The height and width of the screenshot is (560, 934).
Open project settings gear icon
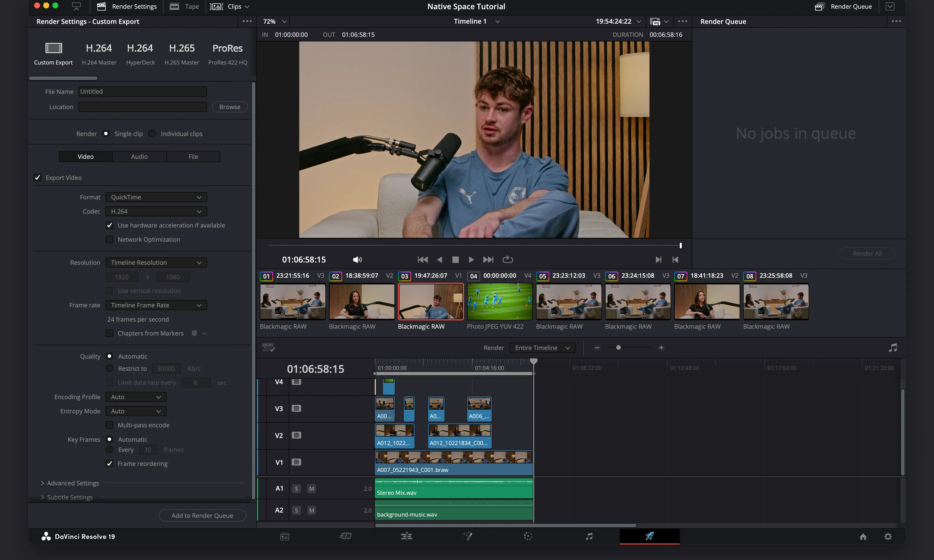click(x=888, y=537)
